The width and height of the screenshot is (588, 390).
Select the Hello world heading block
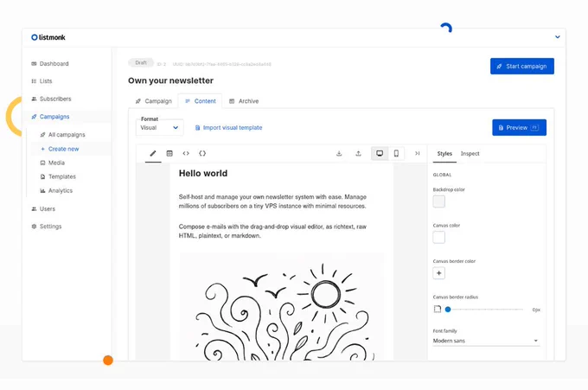[x=203, y=174]
